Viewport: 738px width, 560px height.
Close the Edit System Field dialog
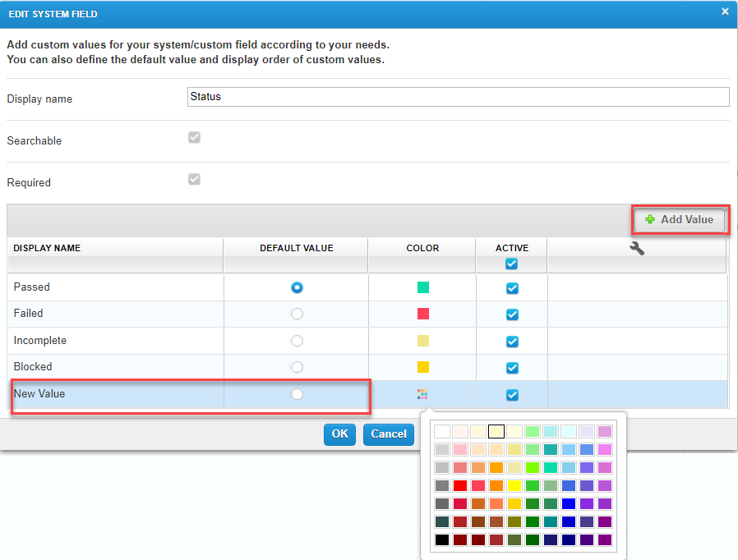pos(724,11)
